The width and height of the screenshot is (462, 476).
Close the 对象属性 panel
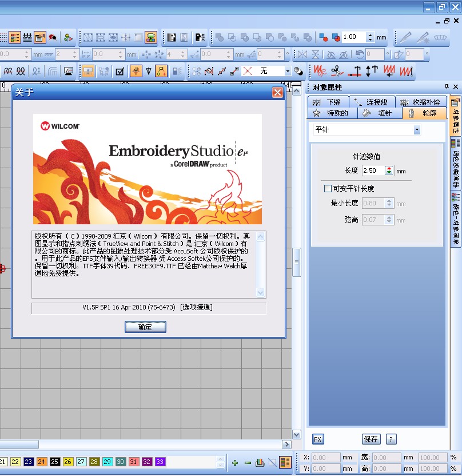(x=456, y=87)
